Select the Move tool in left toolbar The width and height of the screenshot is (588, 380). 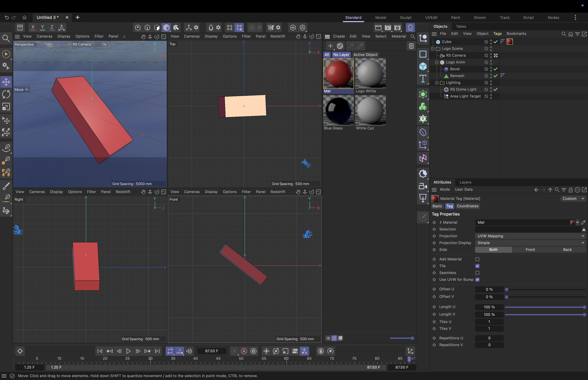point(6,82)
